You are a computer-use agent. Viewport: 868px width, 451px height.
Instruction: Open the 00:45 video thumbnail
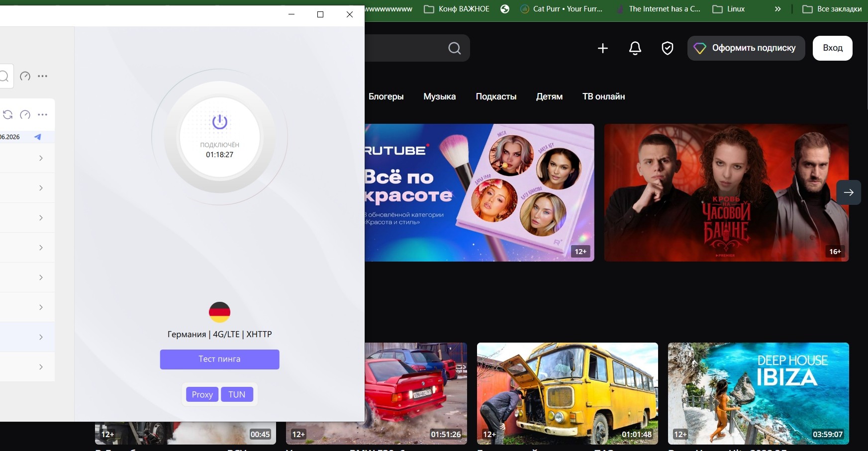coord(185,433)
